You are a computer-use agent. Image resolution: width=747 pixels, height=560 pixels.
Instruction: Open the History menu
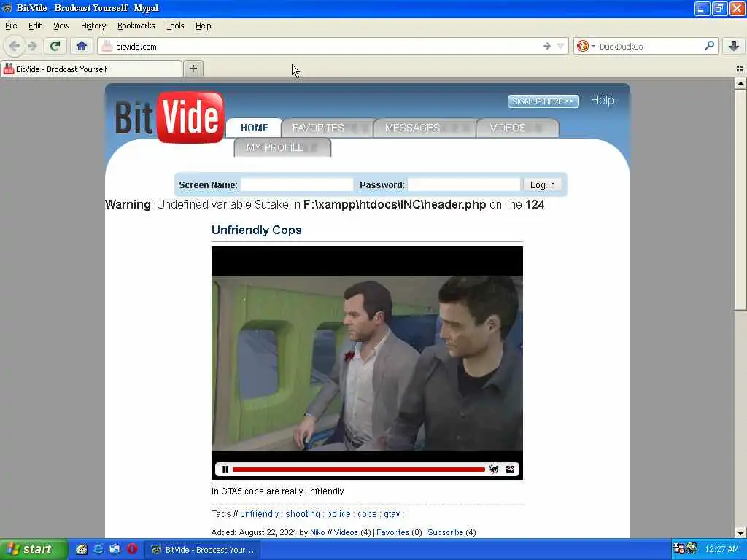(93, 26)
